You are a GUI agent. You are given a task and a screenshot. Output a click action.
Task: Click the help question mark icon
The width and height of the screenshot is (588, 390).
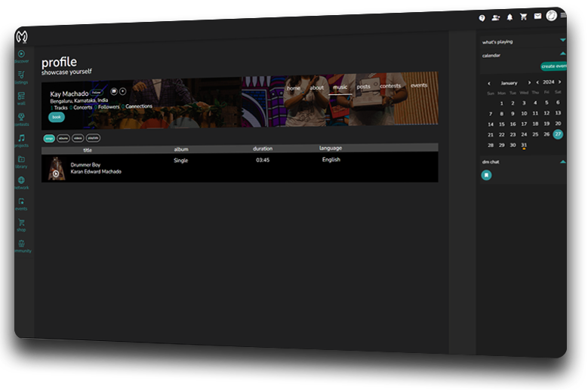pos(482,17)
